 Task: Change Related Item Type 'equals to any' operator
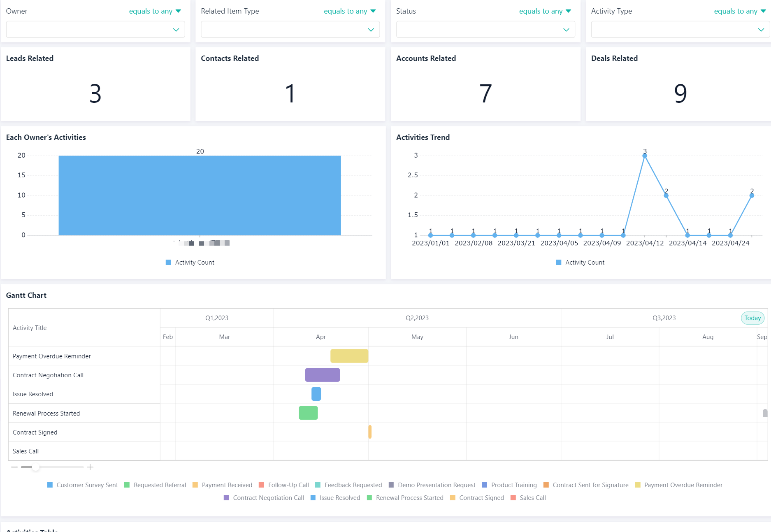(350, 11)
